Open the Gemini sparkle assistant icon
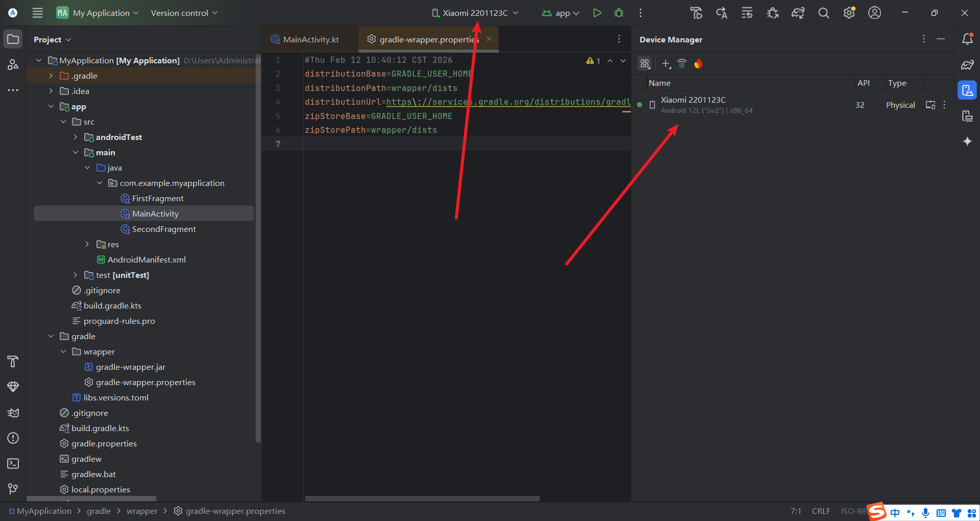Viewport: 980px width, 521px height. 967,141
